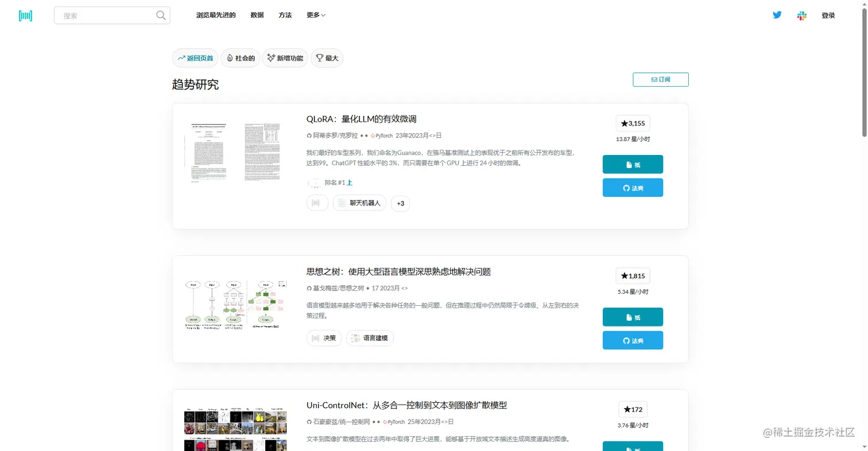Open 基戈梅兹/思想之树 repository link

(x=338, y=288)
